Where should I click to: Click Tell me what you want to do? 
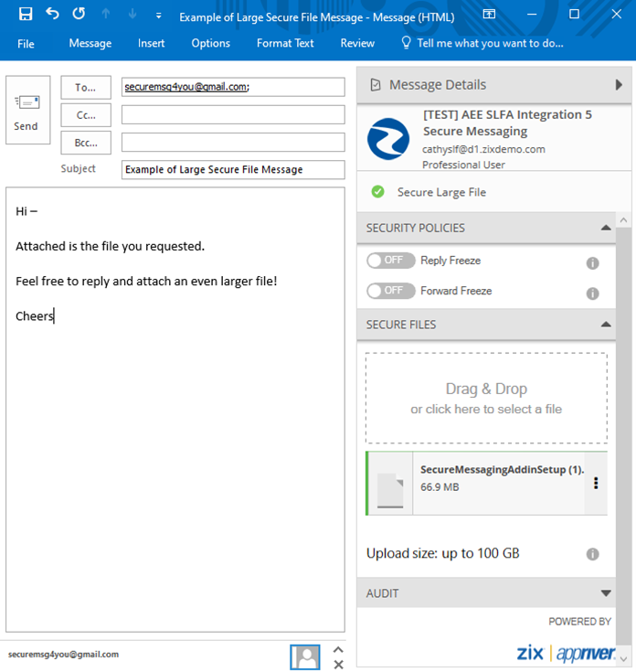[482, 43]
